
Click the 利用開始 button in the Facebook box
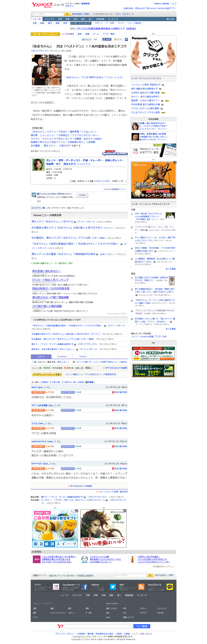click(x=82, y=195)
